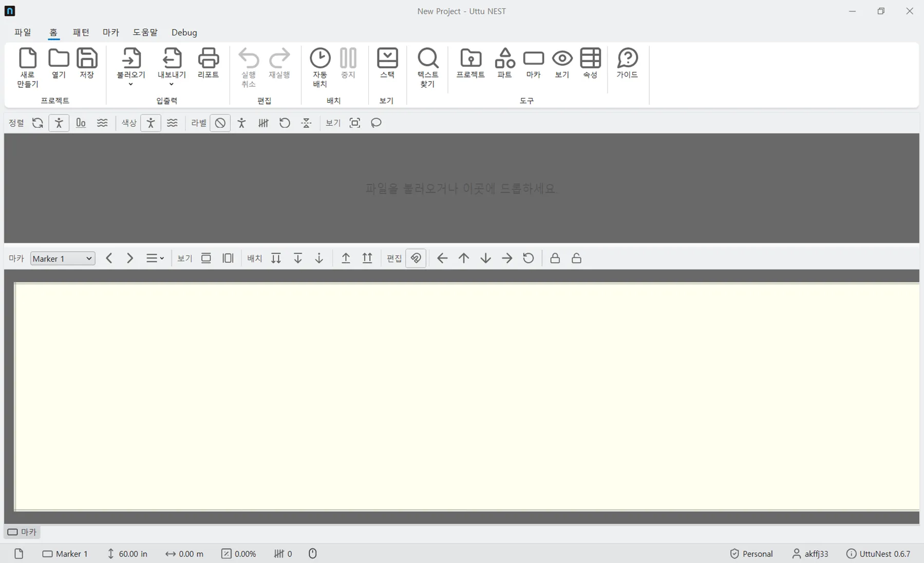924x563 pixels.
Task: Toggle the 편집 link mode button
Action: tap(416, 258)
